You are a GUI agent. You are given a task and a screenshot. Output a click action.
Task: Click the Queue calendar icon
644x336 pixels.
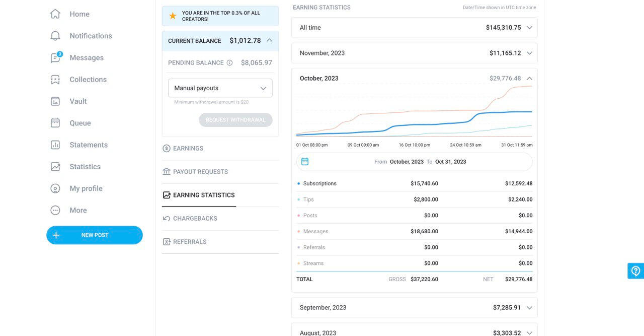[x=55, y=123]
